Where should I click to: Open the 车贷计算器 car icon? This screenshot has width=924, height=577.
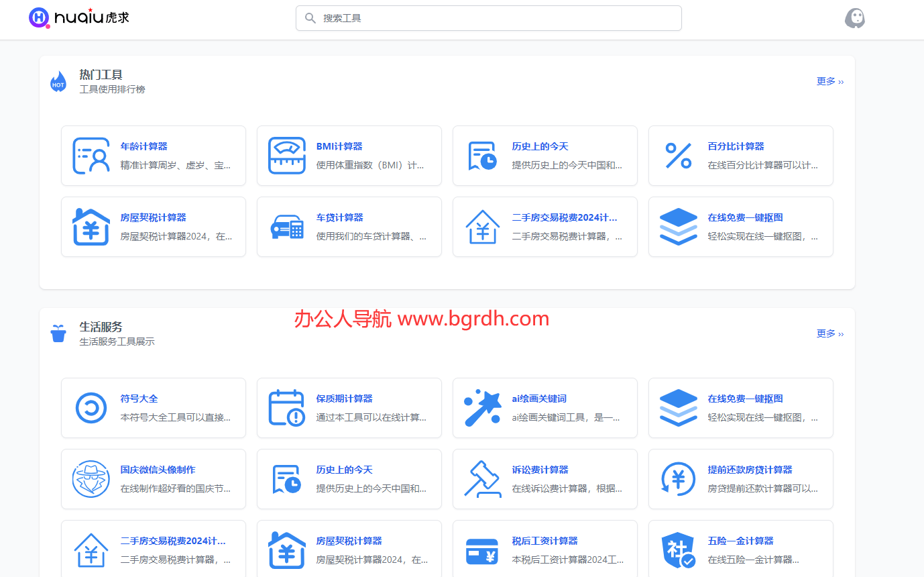pyautogui.click(x=287, y=226)
